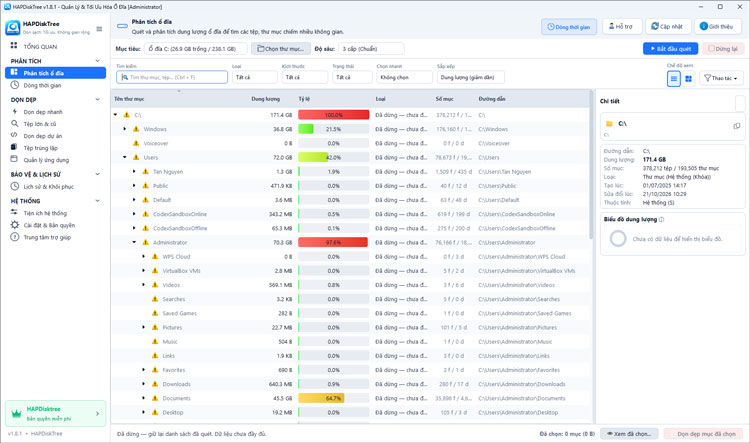Click the Đường dẫn column header
Image resolution: width=750 pixels, height=443 pixels.
[x=492, y=99]
